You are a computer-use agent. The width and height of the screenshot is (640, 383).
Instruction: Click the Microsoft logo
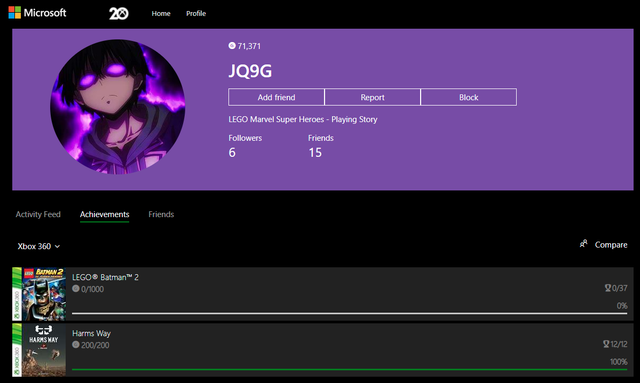pyautogui.click(x=37, y=13)
